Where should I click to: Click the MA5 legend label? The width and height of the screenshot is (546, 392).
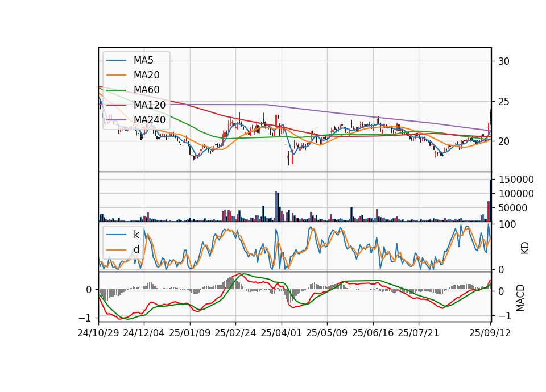click(x=143, y=60)
